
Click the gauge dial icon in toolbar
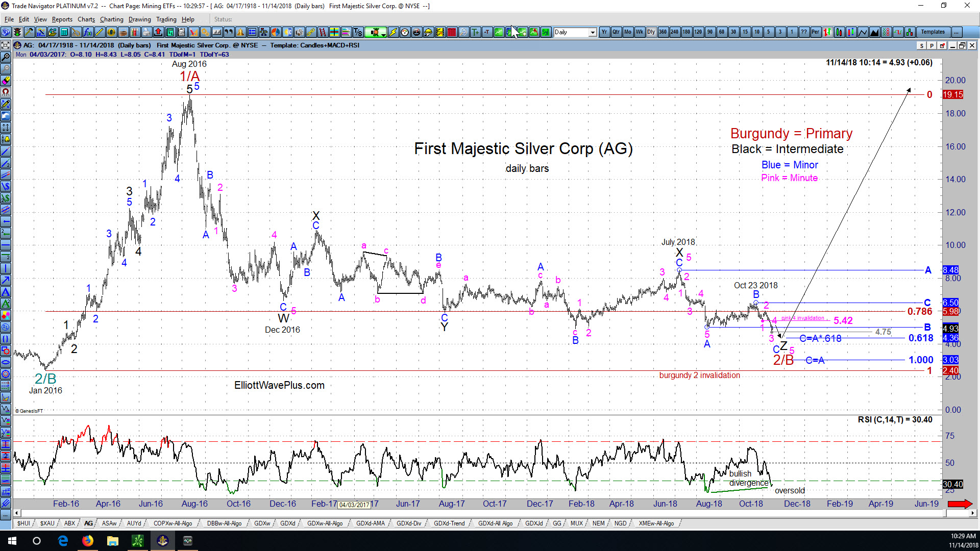[x=405, y=32]
